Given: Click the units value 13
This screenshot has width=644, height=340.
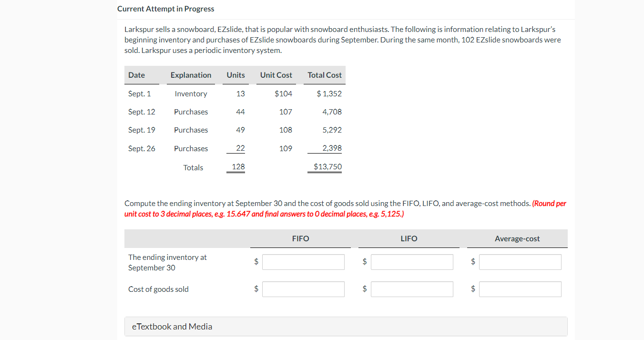Looking at the screenshot, I should click(x=240, y=94).
